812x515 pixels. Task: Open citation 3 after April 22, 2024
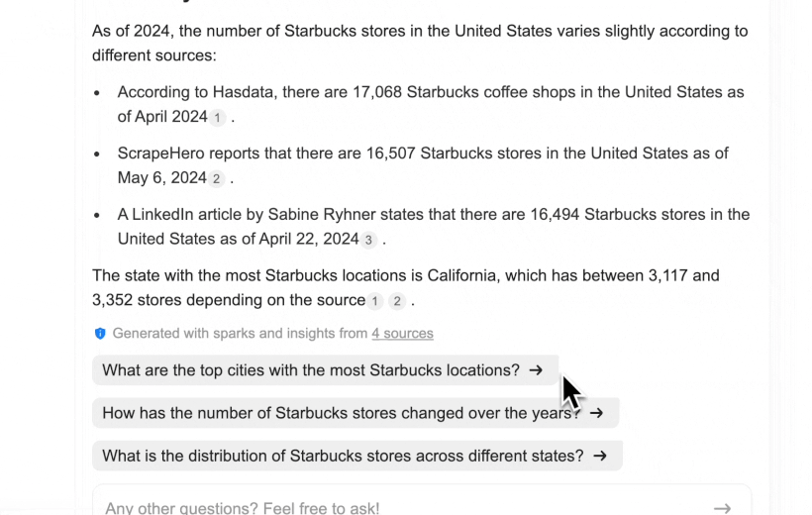[369, 241]
